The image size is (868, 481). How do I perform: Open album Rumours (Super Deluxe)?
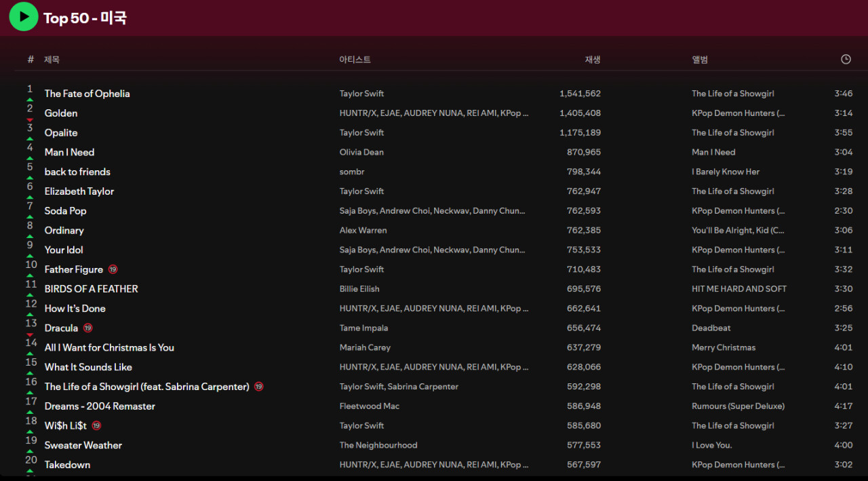[x=738, y=406]
